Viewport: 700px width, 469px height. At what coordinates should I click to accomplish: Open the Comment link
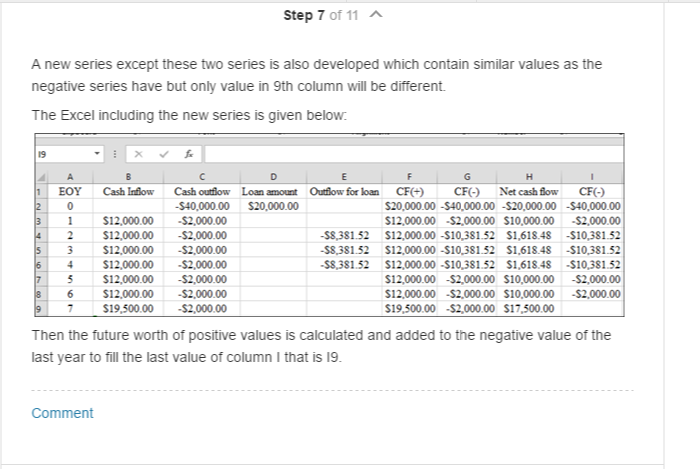coord(62,413)
